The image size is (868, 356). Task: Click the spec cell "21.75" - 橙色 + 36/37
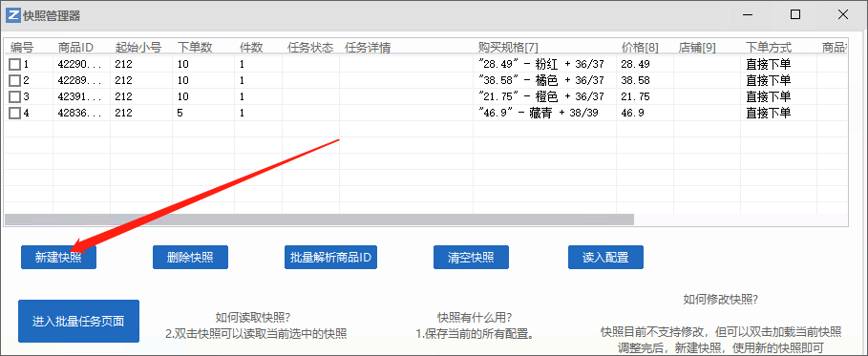540,97
